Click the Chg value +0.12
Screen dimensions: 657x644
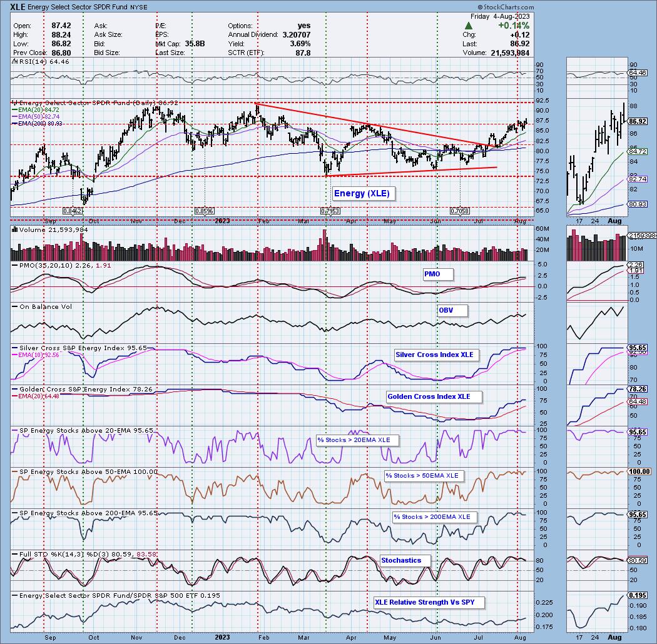(519, 35)
